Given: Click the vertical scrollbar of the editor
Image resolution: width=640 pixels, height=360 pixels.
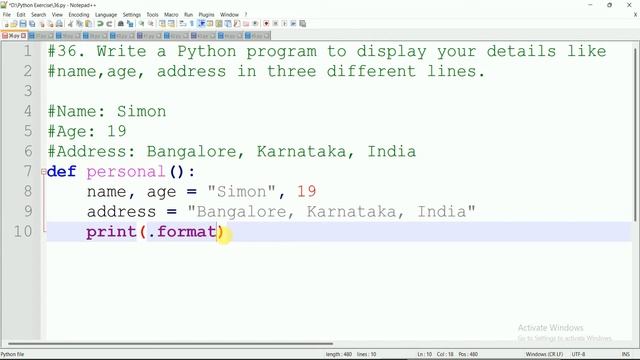Looking at the screenshot, I should pyautogui.click(x=635, y=135).
